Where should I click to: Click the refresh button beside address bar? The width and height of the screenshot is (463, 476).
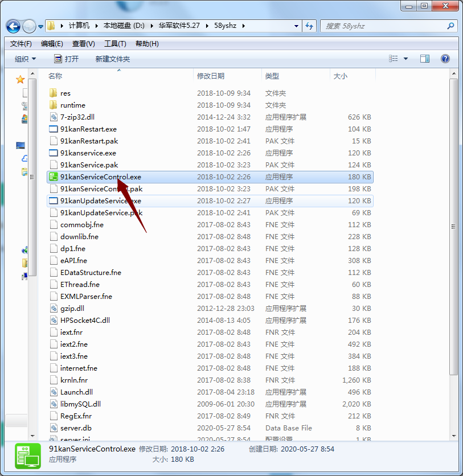(309, 26)
